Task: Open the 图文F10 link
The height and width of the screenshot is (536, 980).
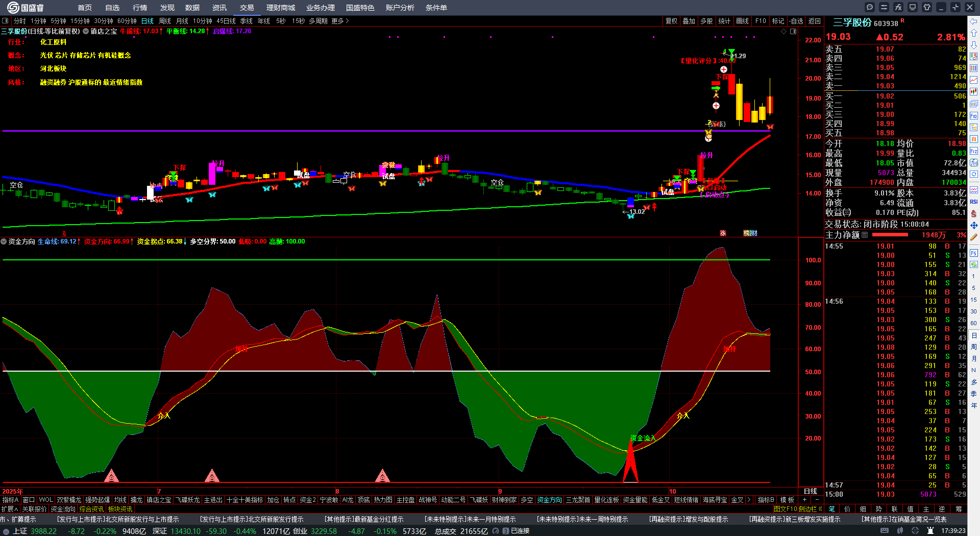Action: [785, 509]
